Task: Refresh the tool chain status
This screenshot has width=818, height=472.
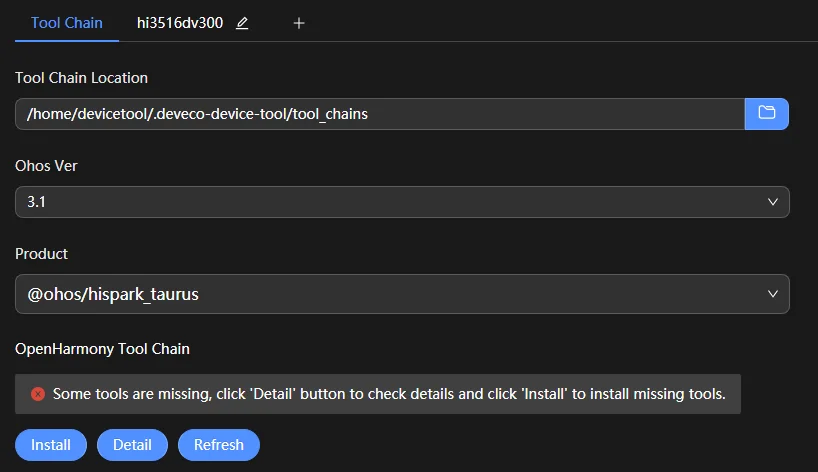Action: (219, 445)
